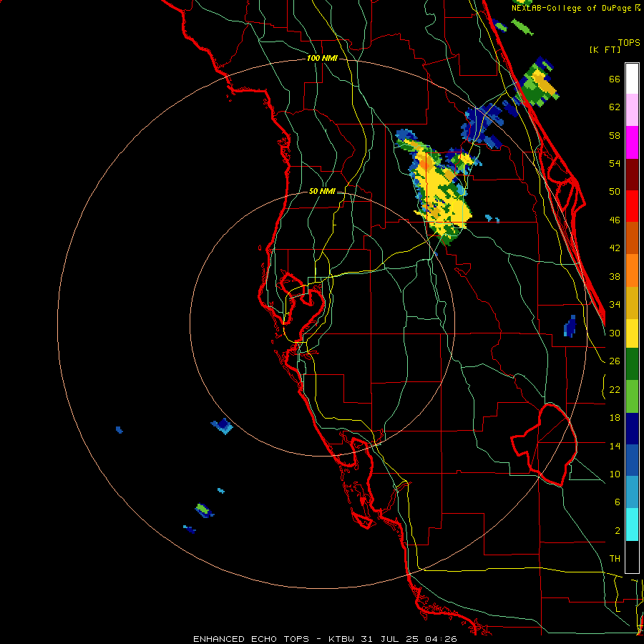Click the "18" legend value
The image size is (644, 644).
[615, 418]
